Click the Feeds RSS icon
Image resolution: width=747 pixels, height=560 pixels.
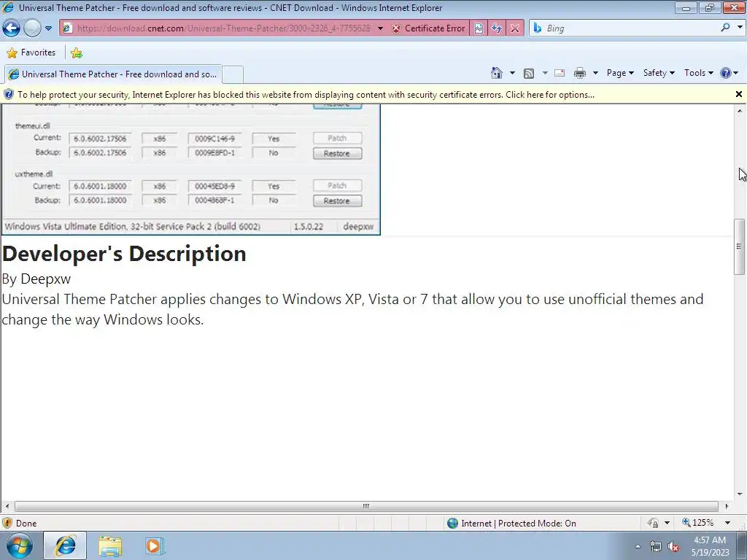(529, 73)
